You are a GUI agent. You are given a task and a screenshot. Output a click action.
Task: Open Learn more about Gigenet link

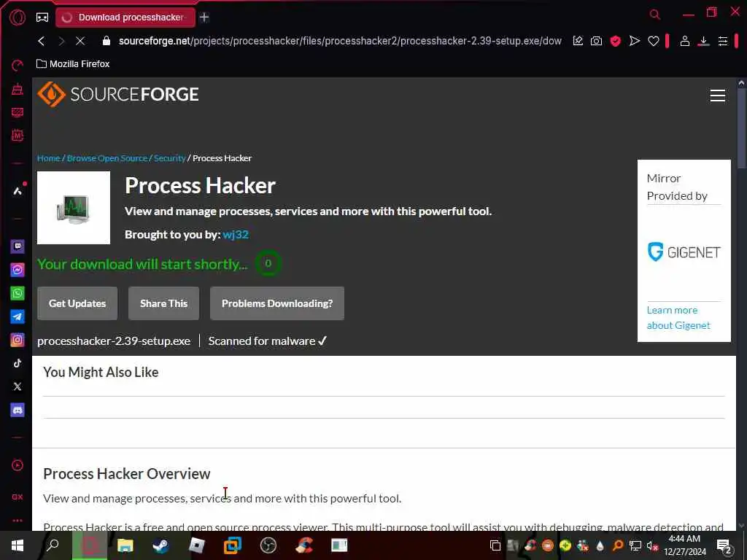point(678,318)
